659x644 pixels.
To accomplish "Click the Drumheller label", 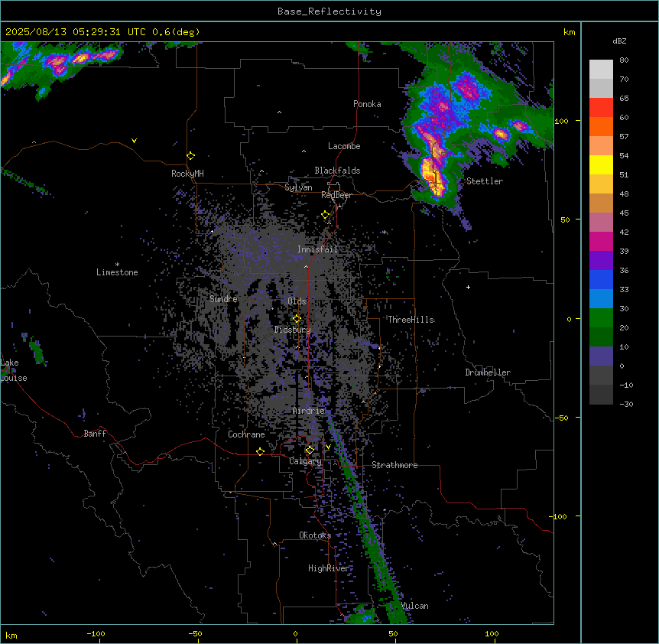I will click(x=488, y=372).
